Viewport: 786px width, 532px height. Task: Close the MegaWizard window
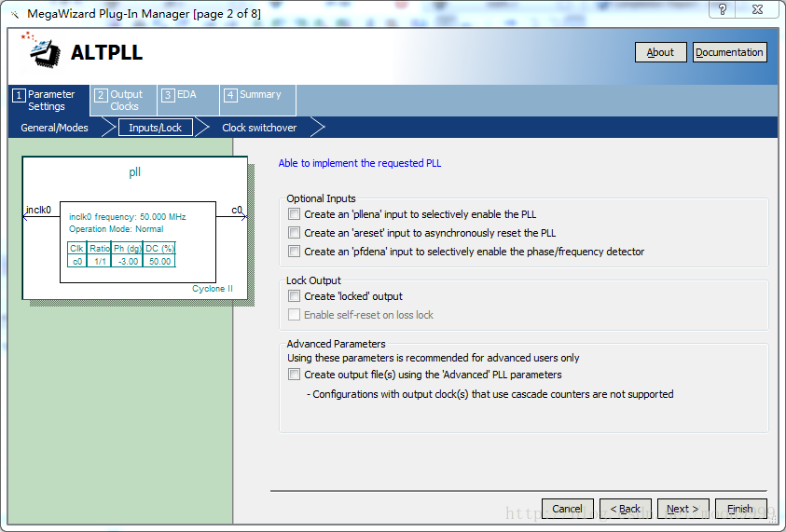coord(758,9)
